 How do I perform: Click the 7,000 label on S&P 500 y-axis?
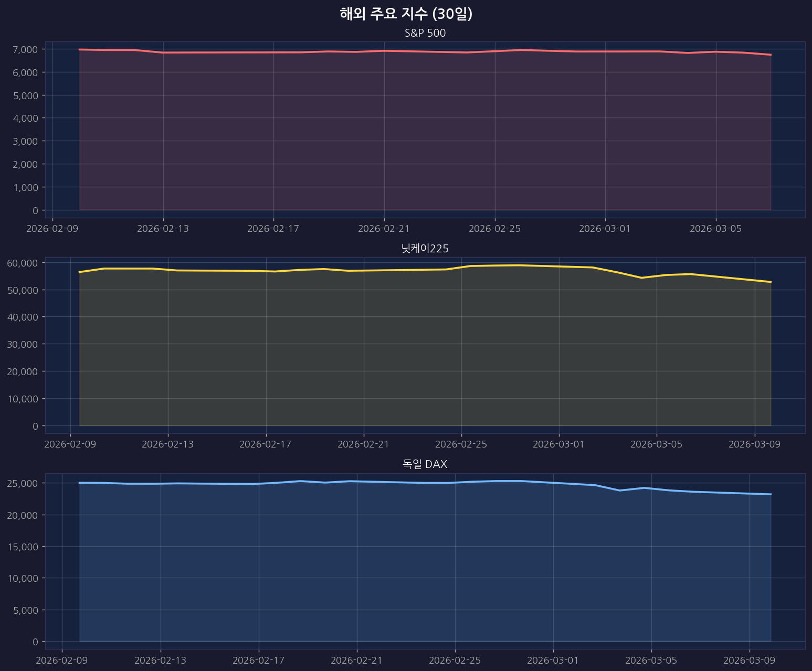point(25,49)
